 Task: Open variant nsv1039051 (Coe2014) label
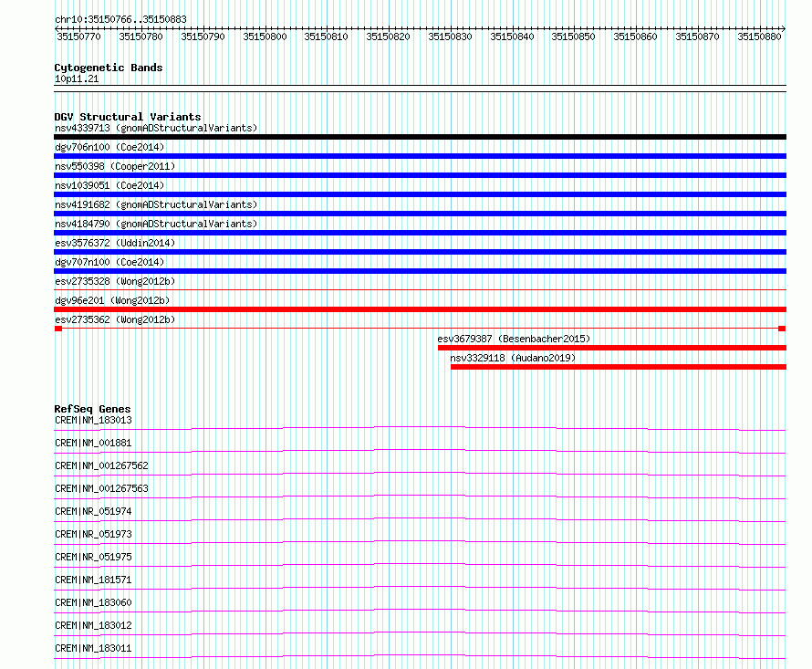[x=109, y=185]
